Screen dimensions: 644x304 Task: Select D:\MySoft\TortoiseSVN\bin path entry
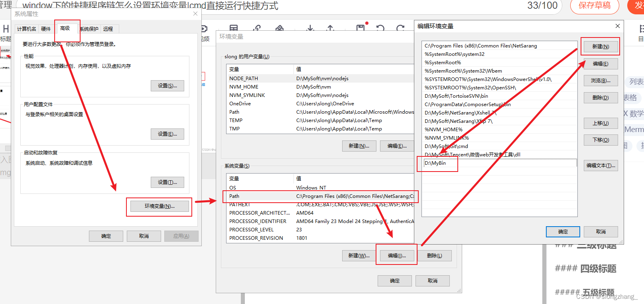point(500,96)
